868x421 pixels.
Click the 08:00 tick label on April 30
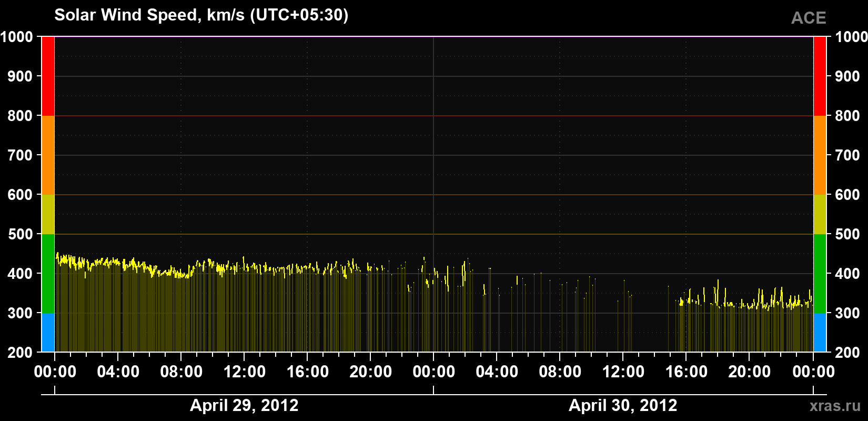pos(560,372)
